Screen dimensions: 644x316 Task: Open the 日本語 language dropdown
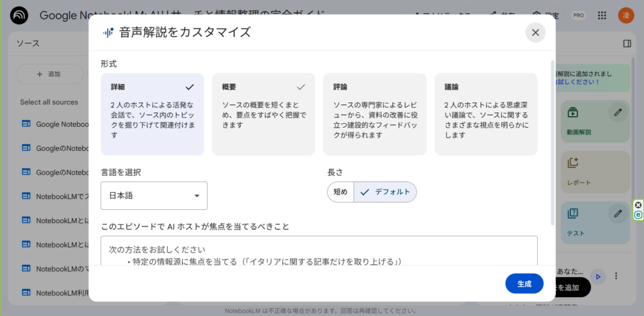click(x=154, y=196)
